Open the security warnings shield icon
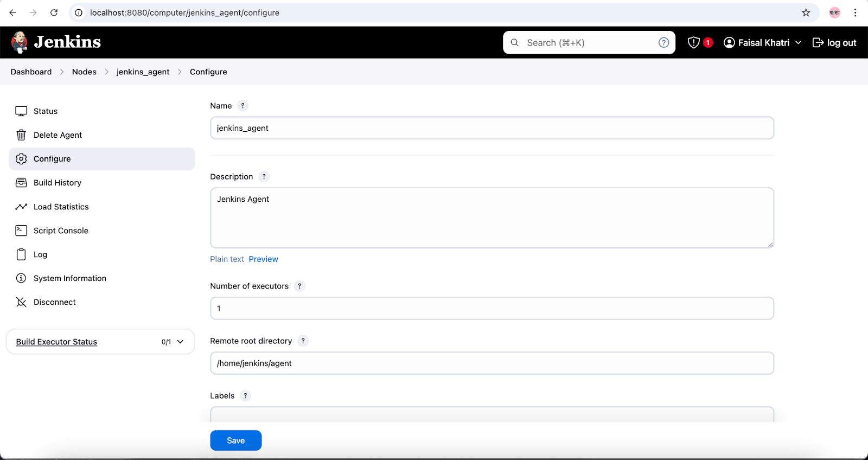The height and width of the screenshot is (460, 868). click(693, 42)
